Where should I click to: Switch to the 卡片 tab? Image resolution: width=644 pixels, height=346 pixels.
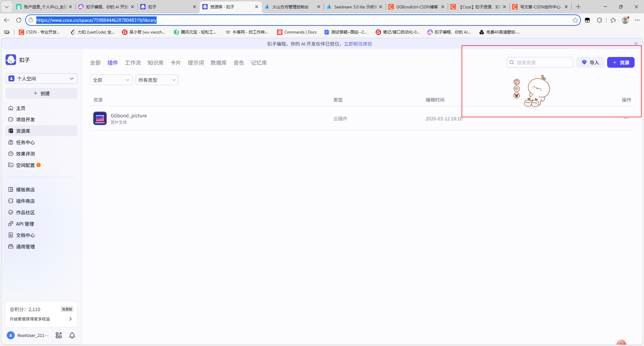click(x=176, y=63)
